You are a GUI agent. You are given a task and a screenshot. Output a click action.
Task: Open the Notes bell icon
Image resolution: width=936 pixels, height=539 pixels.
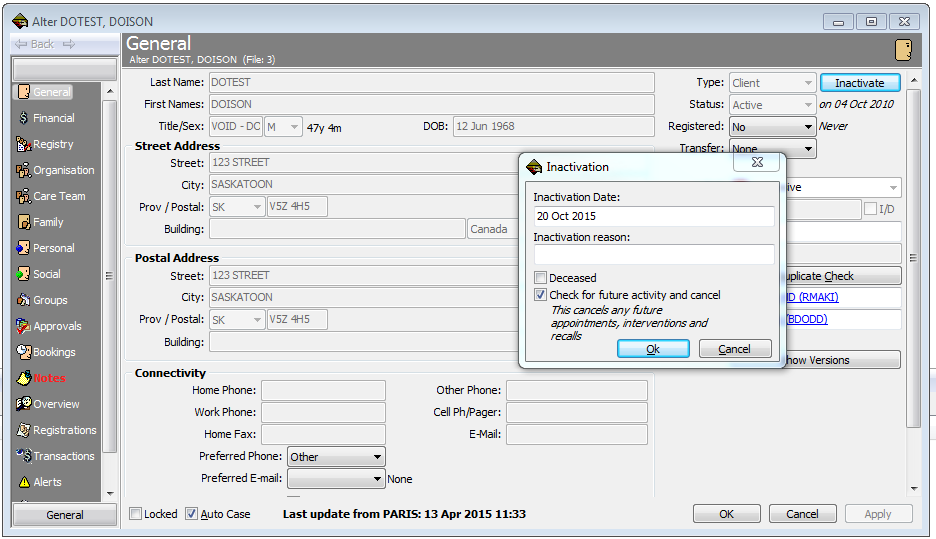tap(24, 378)
